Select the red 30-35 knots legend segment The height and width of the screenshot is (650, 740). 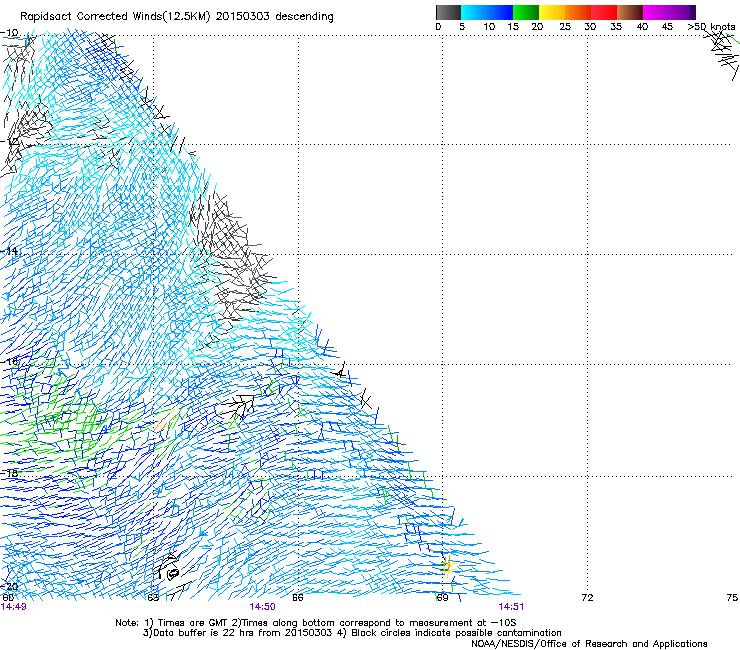[604, 12]
